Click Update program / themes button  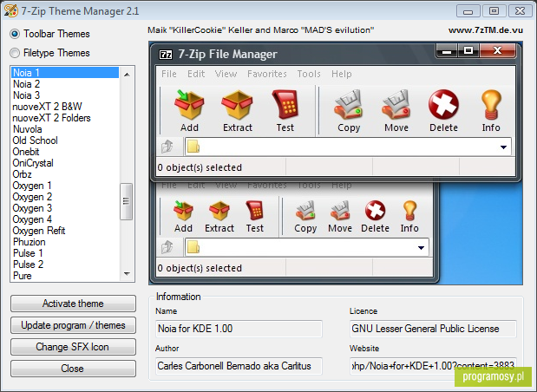click(x=73, y=325)
